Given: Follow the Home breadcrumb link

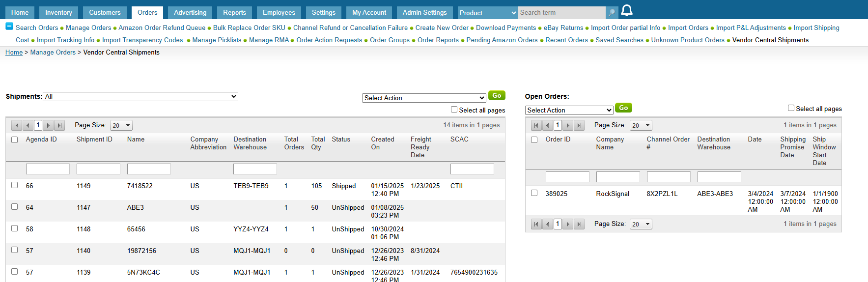Looking at the screenshot, I should coord(14,53).
